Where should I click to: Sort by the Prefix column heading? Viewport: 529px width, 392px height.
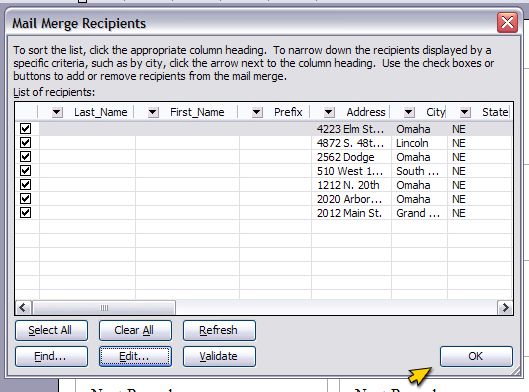coord(288,112)
